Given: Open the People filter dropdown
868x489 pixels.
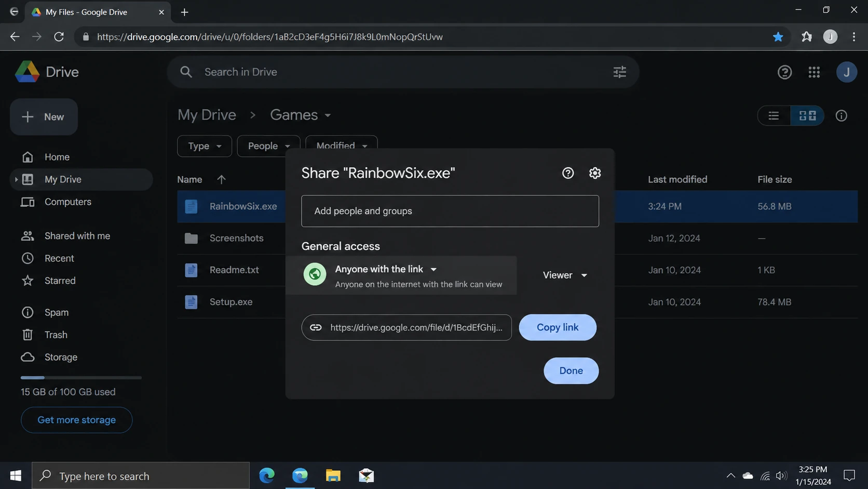Looking at the screenshot, I should (268, 146).
